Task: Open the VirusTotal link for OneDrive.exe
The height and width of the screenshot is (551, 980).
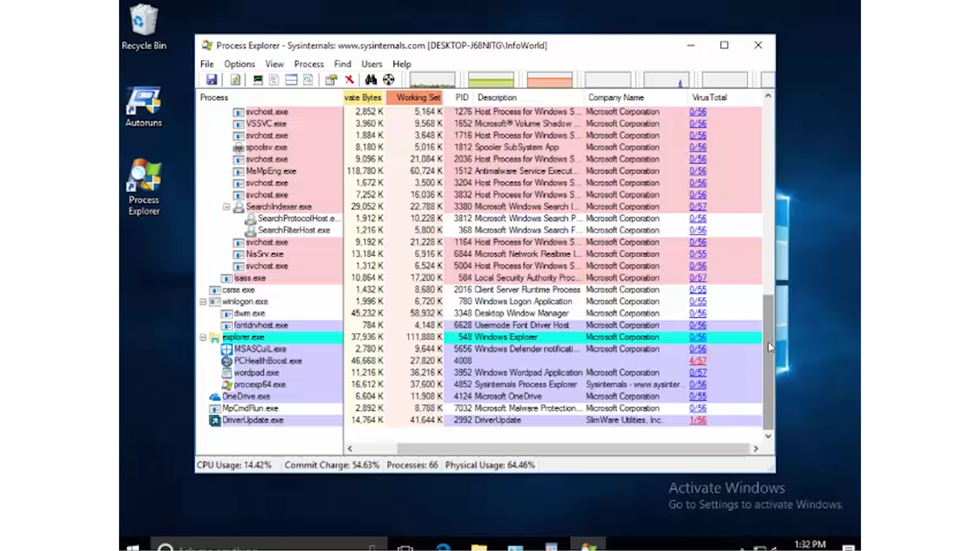Action: click(x=698, y=396)
